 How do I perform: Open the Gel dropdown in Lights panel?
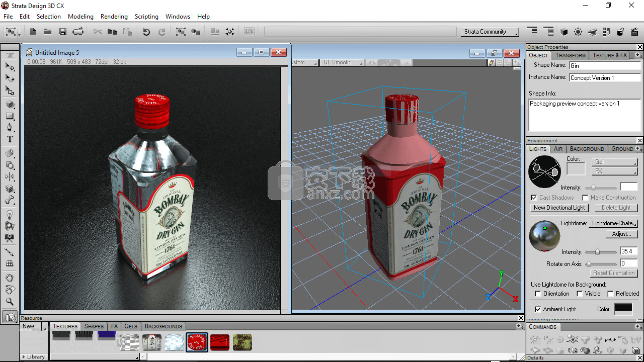(x=615, y=162)
